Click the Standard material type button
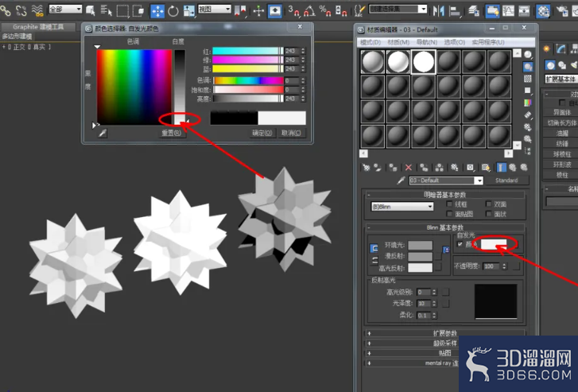 506,180
